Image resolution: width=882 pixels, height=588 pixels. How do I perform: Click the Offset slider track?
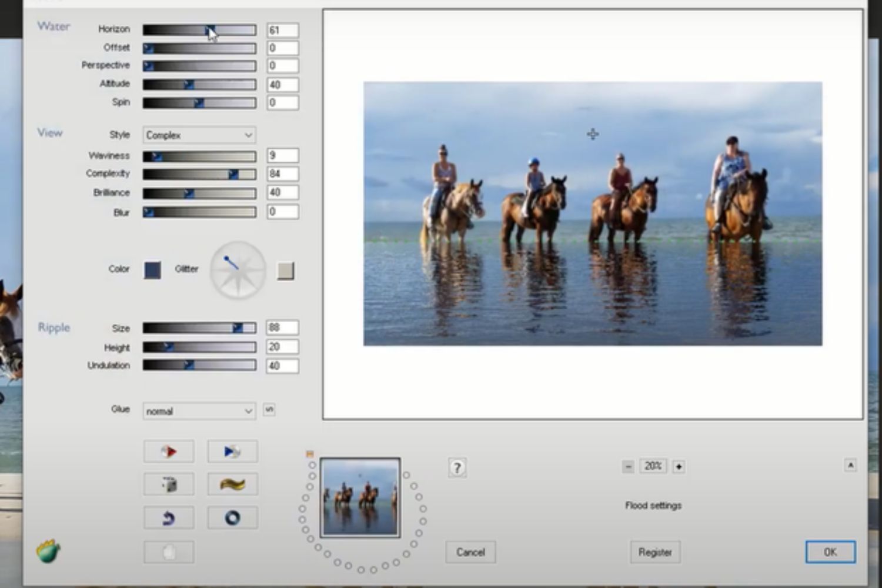point(199,48)
